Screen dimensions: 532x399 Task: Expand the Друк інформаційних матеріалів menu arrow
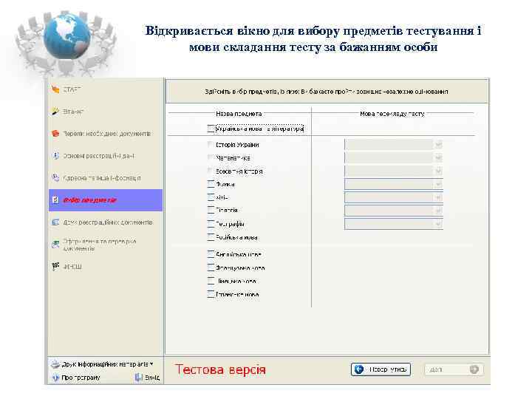[x=151, y=364]
